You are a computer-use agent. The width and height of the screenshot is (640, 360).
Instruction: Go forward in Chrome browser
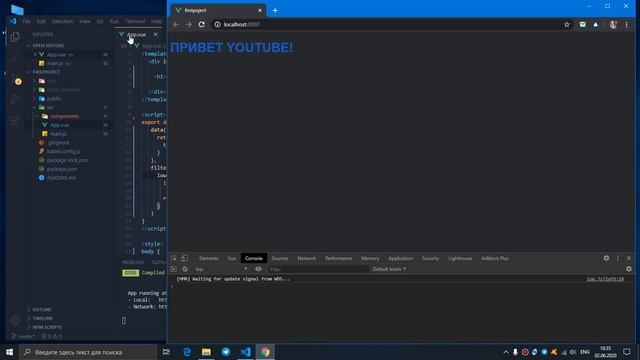189,24
